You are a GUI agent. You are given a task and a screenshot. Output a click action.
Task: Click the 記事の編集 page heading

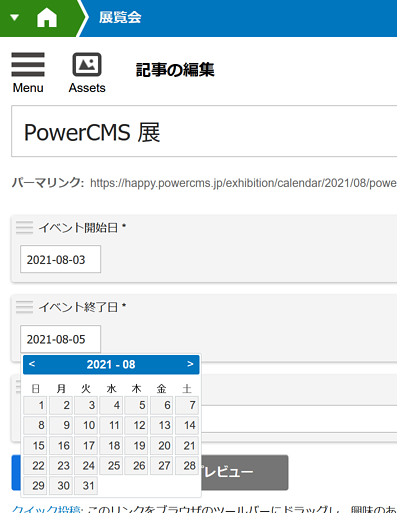click(175, 70)
